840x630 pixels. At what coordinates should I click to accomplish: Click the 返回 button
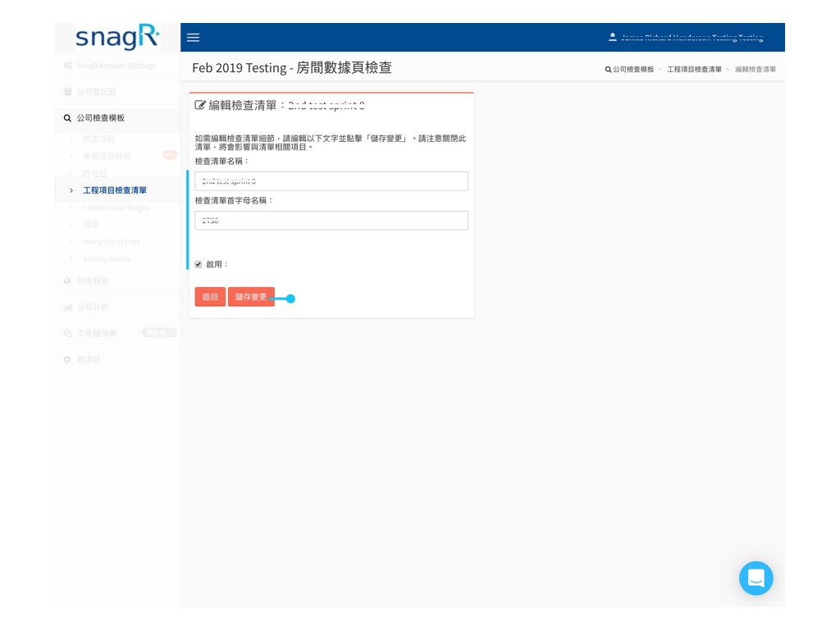(210, 297)
